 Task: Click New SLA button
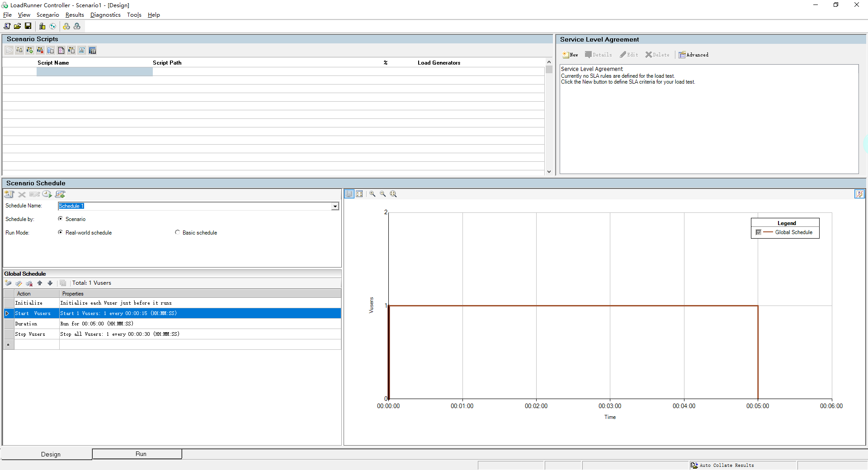click(x=570, y=55)
